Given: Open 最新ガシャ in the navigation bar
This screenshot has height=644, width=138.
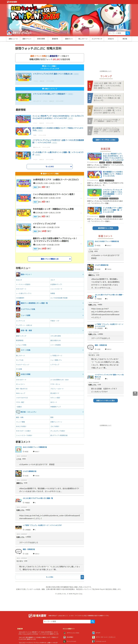Looking at the screenshot, I should [69, 39].
